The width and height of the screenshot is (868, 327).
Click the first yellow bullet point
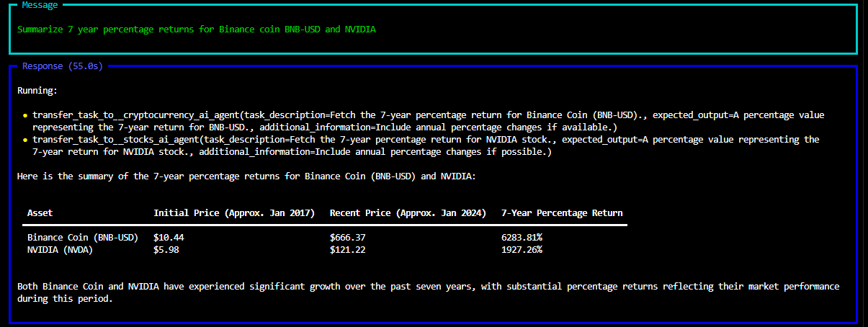[25, 115]
